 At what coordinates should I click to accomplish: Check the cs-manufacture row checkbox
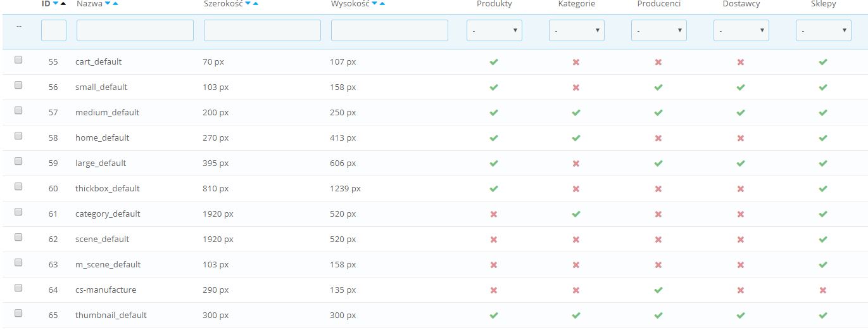18,288
